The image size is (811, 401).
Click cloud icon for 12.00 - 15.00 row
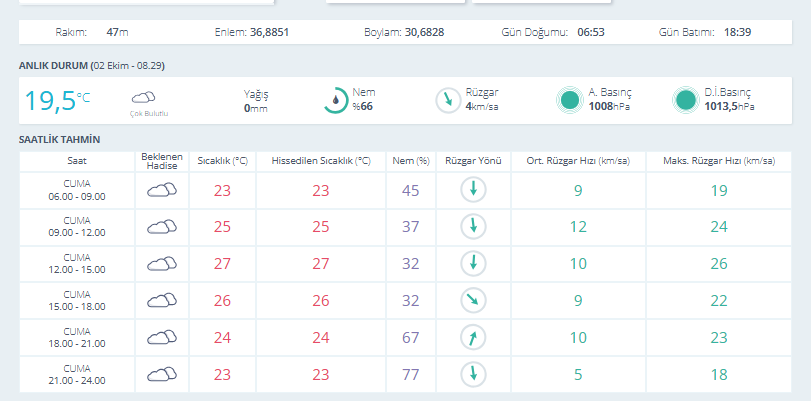point(162,264)
